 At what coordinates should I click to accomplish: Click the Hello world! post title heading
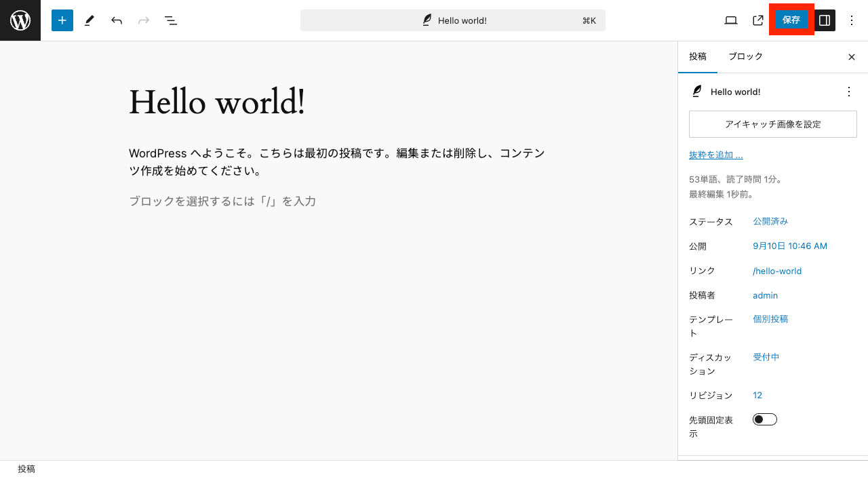tap(217, 102)
